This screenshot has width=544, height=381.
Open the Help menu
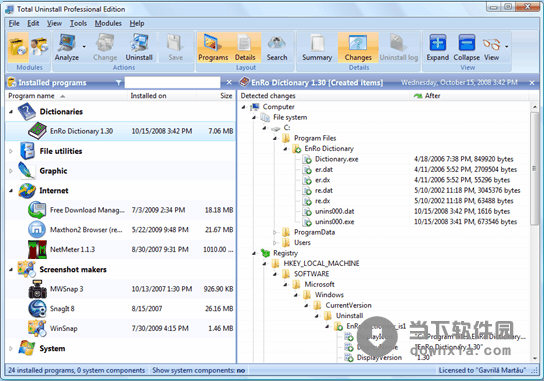point(137,23)
